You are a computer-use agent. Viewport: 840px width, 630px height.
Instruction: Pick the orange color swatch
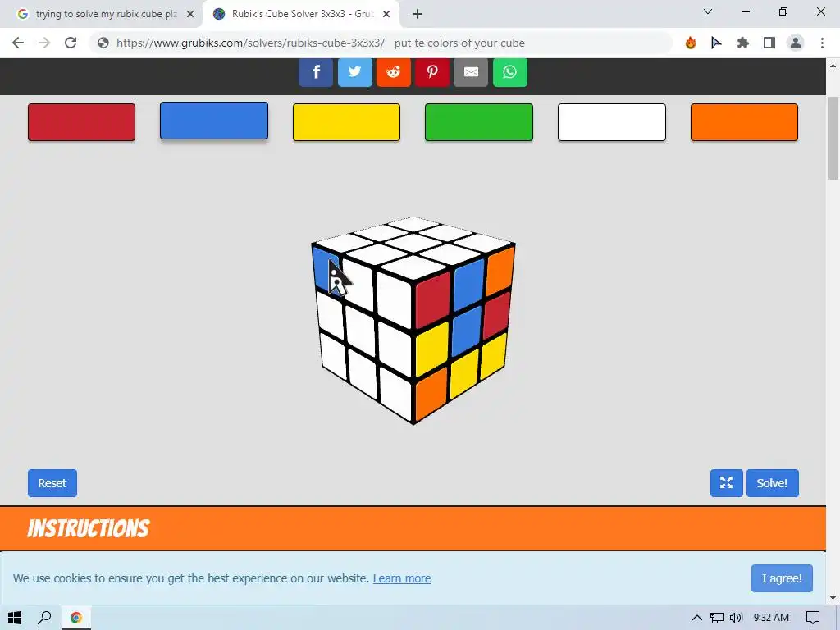(744, 122)
